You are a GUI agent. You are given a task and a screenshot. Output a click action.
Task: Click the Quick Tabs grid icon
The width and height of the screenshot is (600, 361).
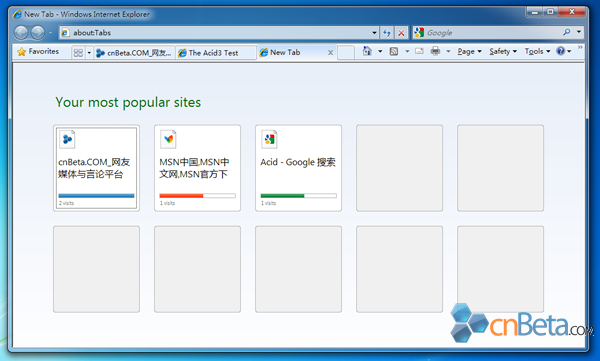[x=78, y=52]
